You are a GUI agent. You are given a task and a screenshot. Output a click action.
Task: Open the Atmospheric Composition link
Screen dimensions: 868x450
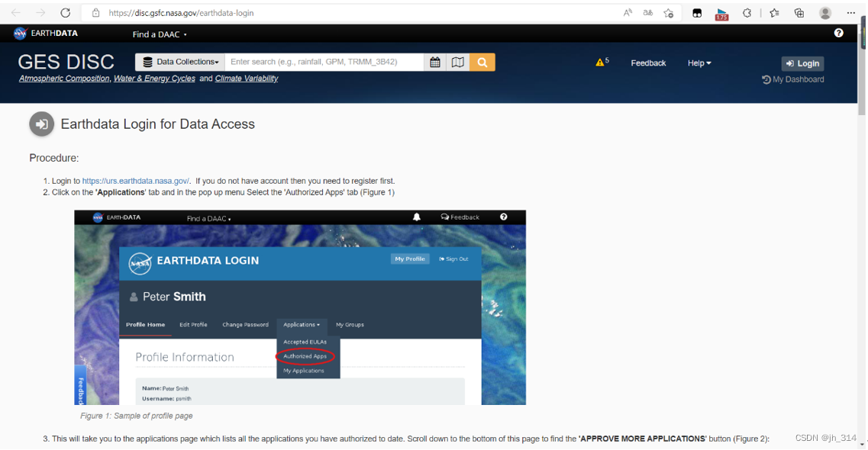(64, 79)
